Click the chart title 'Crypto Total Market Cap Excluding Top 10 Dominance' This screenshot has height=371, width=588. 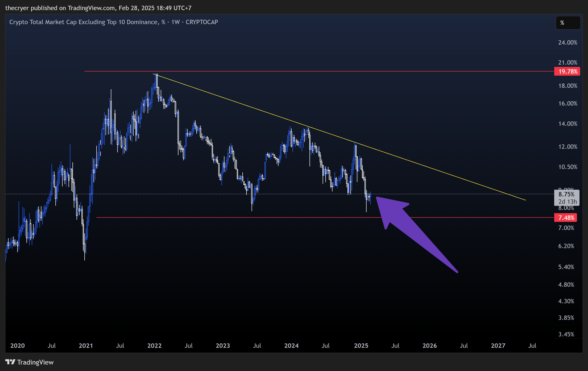[83, 22]
